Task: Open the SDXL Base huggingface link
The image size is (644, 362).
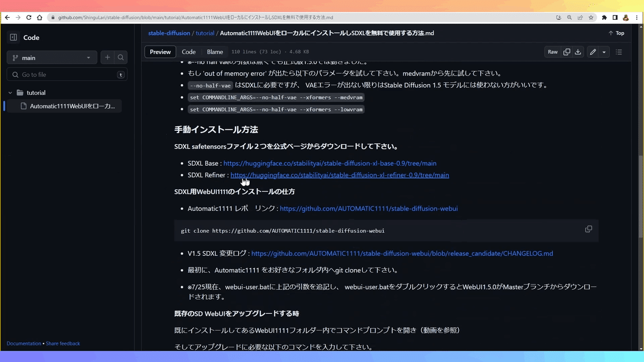Action: (330, 163)
